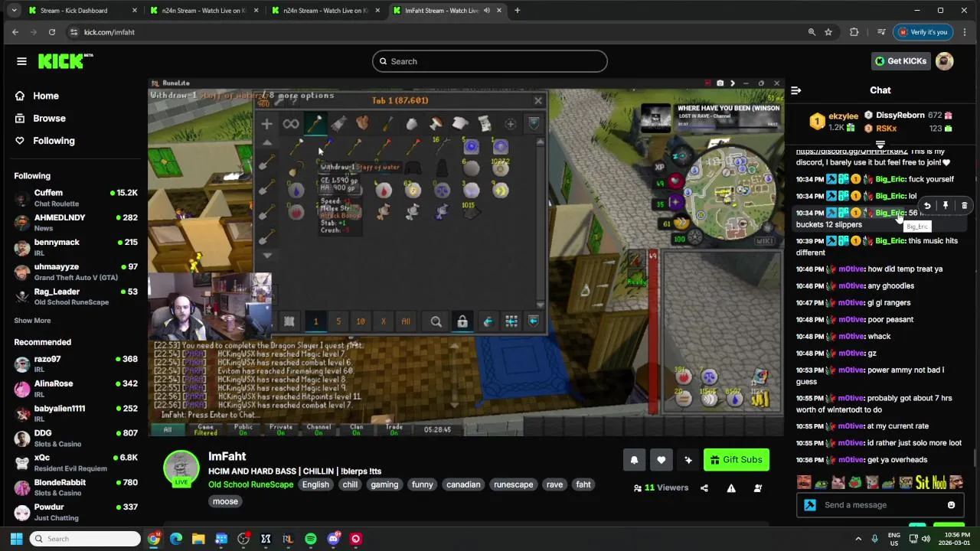Select withdraw quantity All in bank

(406, 321)
